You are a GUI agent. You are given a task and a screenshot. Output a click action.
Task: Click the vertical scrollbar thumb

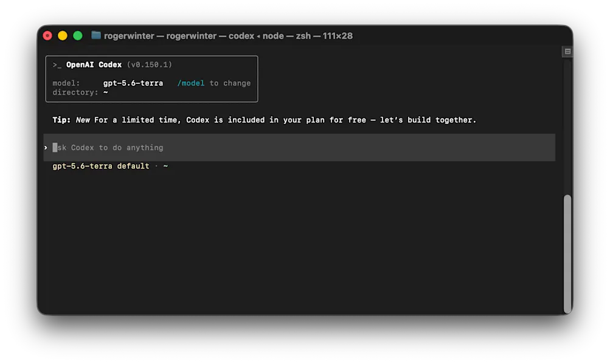coord(567,254)
